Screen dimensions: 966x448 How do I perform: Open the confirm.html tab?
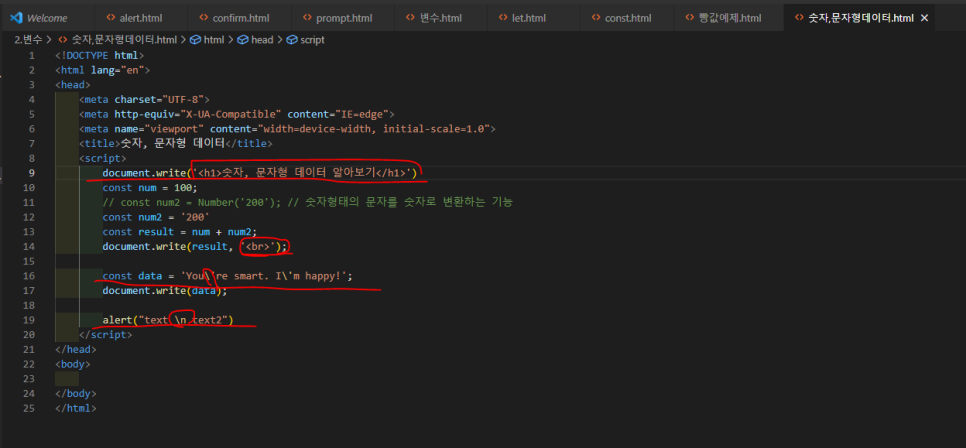click(x=238, y=18)
